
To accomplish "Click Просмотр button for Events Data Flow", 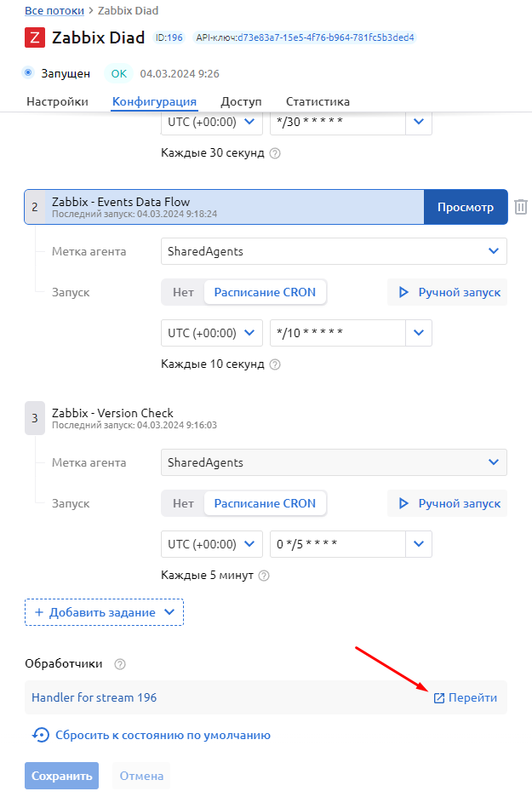I will (465, 207).
